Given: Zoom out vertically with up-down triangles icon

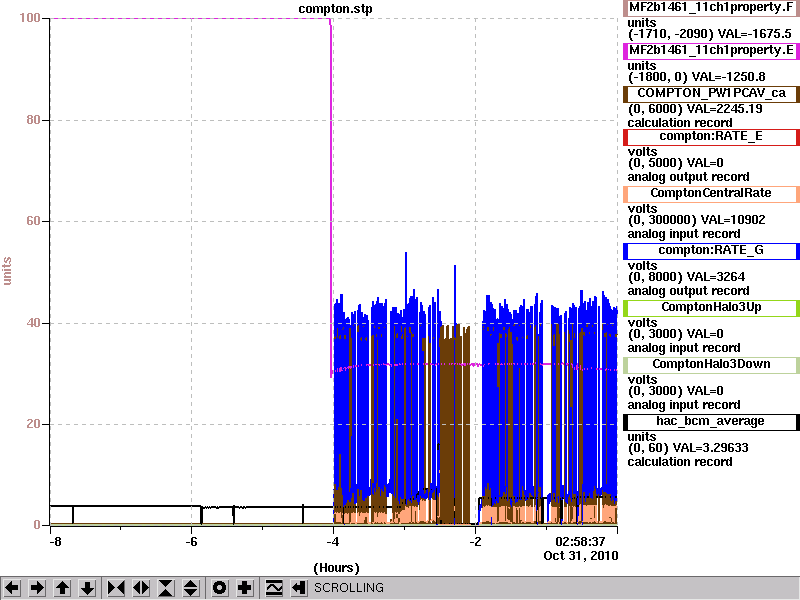Looking at the screenshot, I should point(191,588).
